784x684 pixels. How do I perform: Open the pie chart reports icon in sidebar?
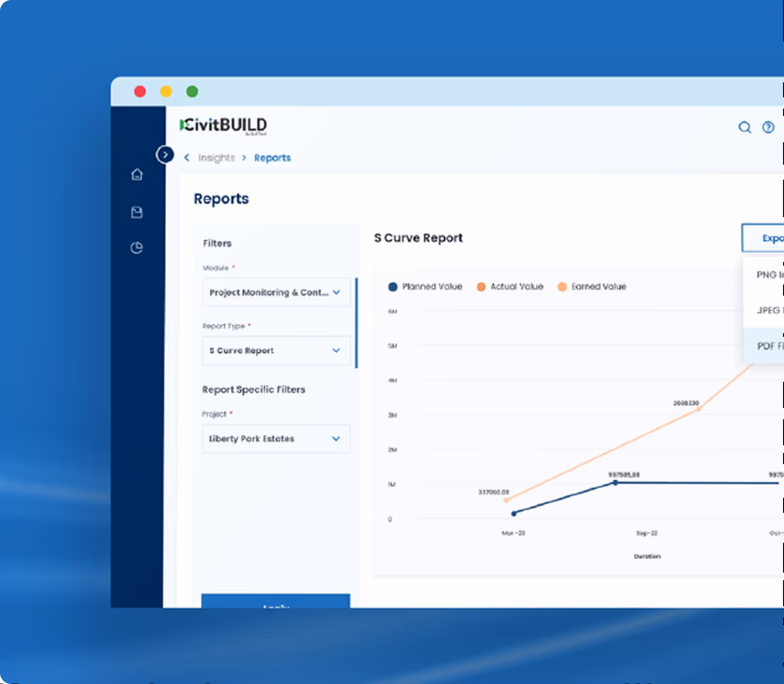tap(137, 247)
